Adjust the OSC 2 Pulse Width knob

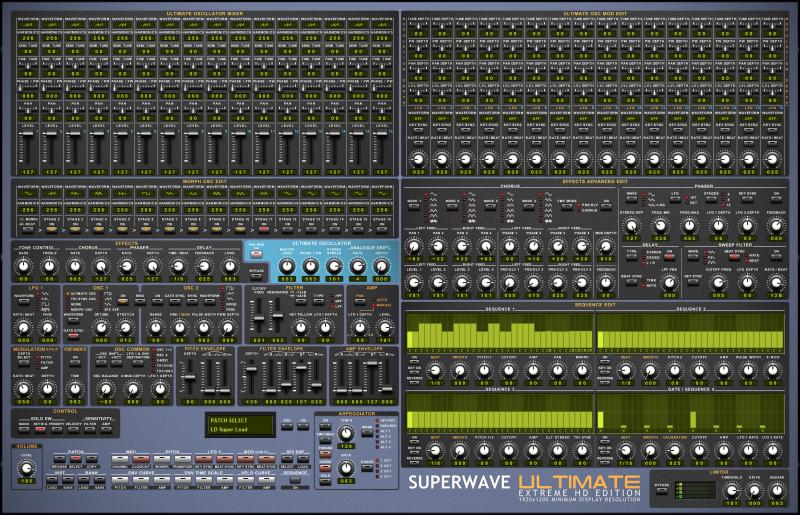(x=204, y=328)
